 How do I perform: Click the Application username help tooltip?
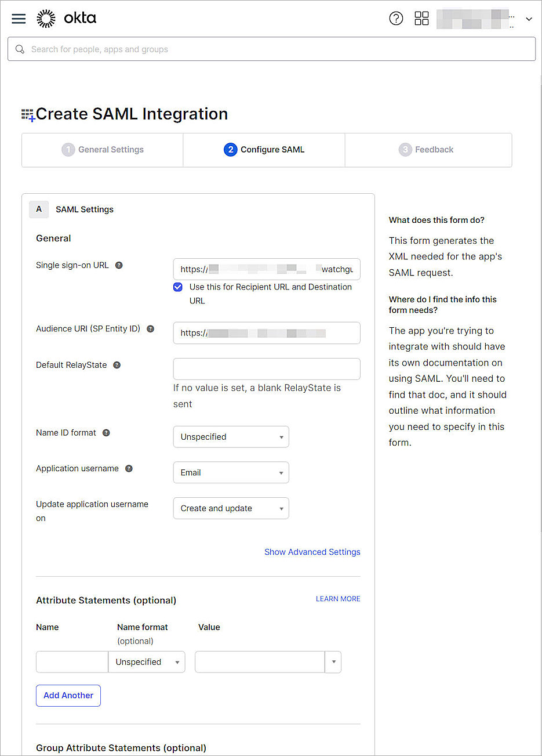coord(128,468)
